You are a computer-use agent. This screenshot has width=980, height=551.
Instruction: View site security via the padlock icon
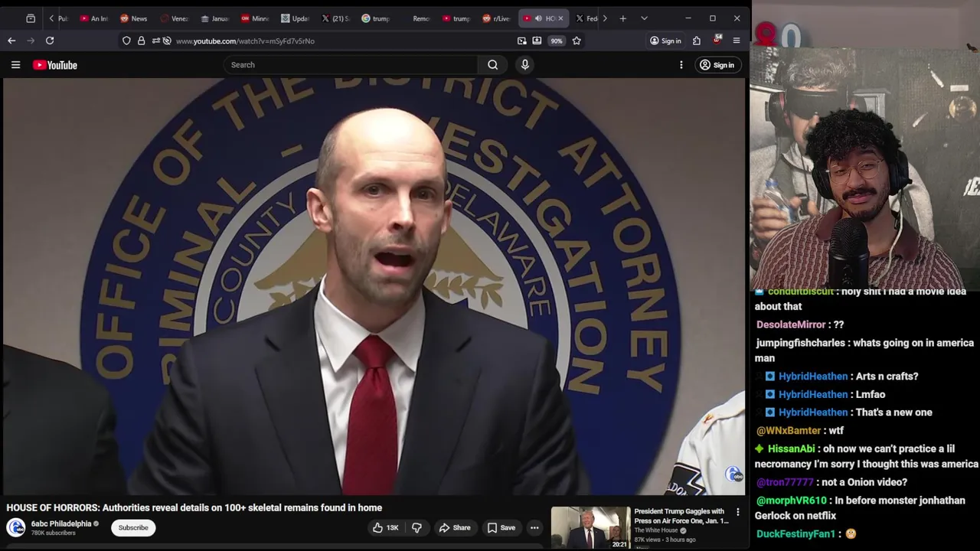141,41
